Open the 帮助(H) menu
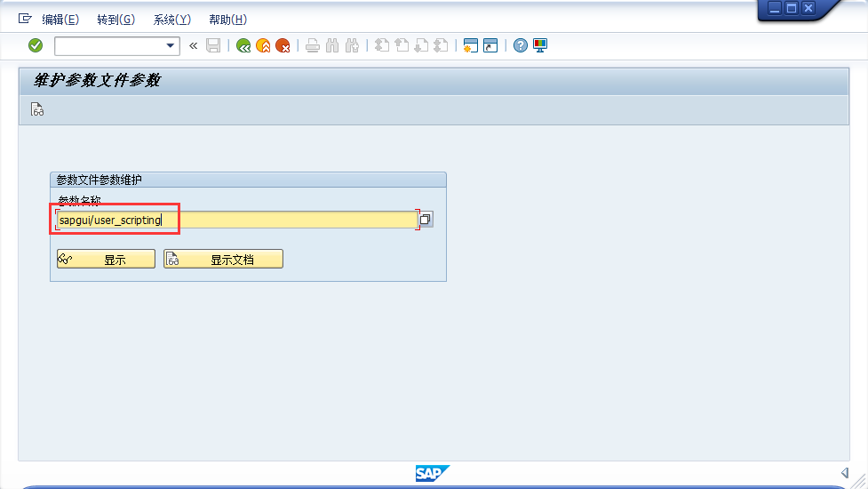 [x=227, y=20]
